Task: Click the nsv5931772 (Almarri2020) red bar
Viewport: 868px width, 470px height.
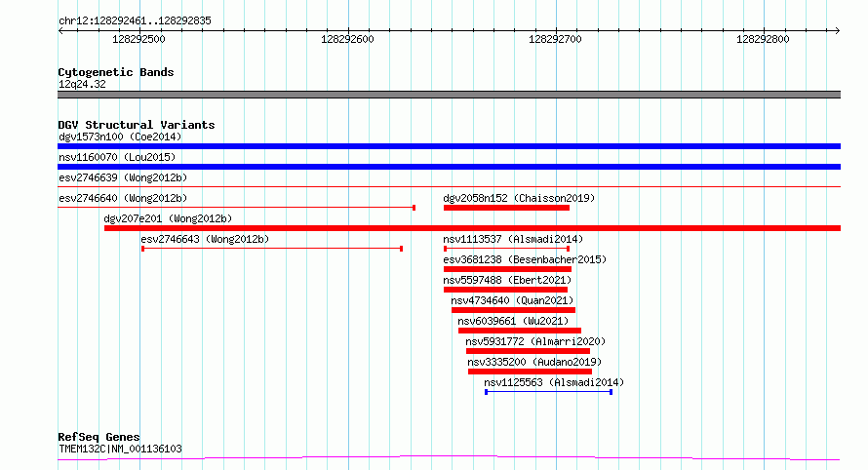Action: [x=528, y=351]
